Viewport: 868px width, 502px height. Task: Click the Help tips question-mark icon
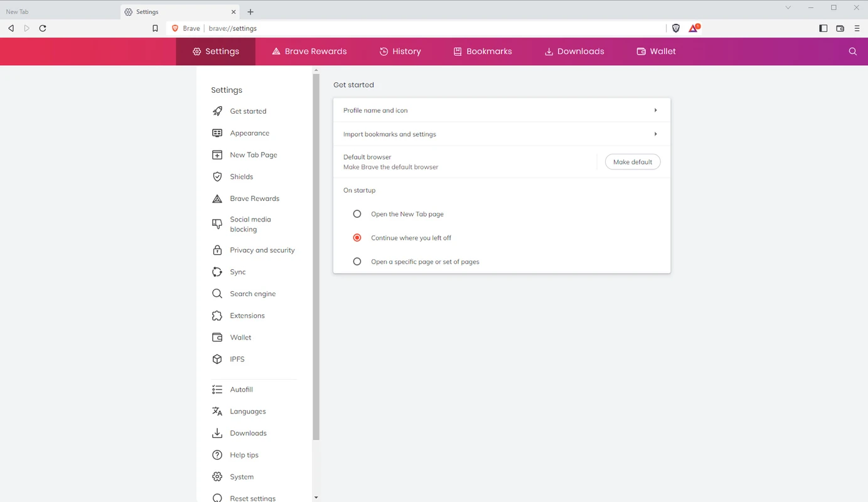pyautogui.click(x=217, y=455)
